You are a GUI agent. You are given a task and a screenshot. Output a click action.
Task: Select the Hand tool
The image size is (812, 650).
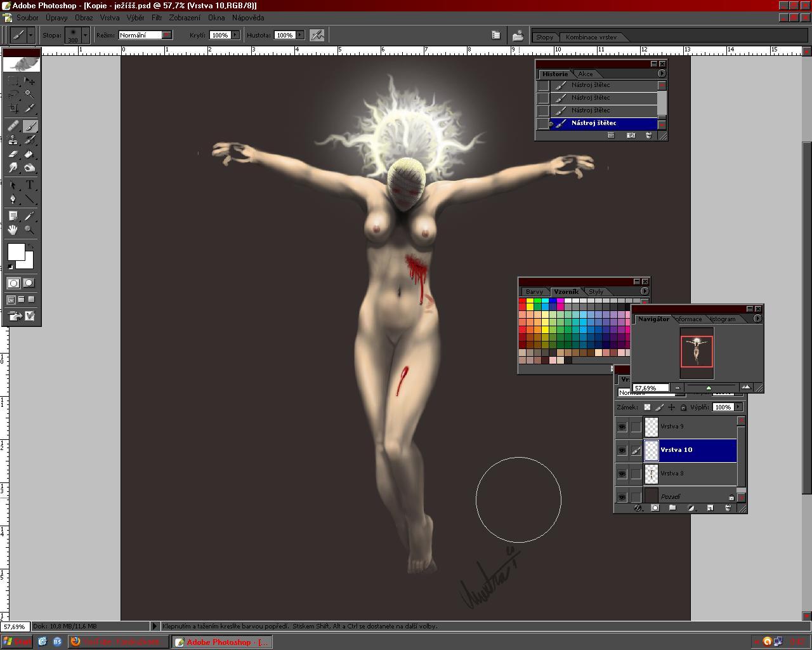coord(13,230)
